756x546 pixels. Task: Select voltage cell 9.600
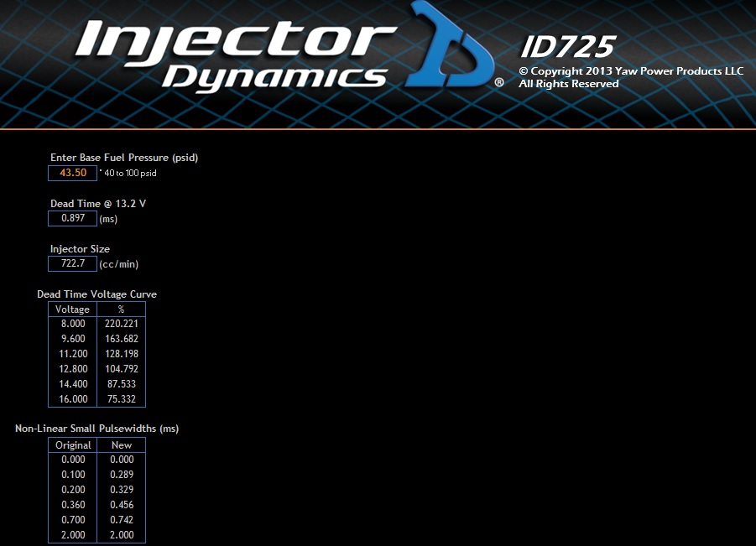pos(72,339)
